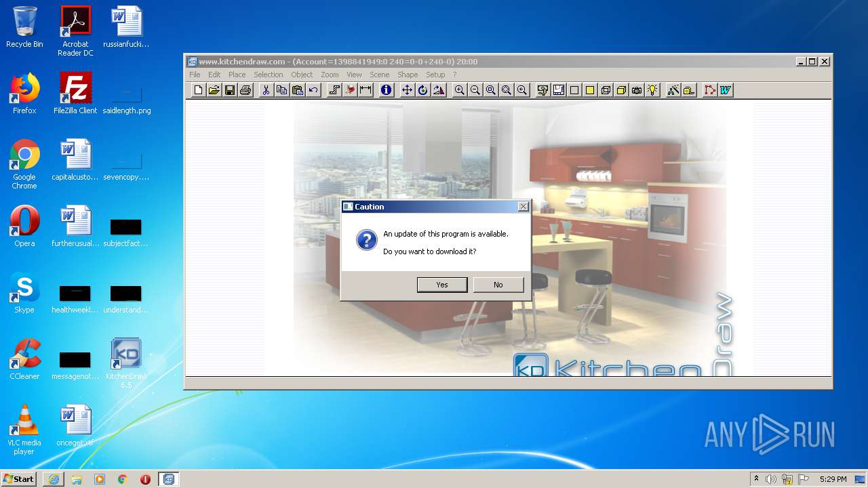Open the Selection menu
The height and width of the screenshot is (488, 868).
269,75
